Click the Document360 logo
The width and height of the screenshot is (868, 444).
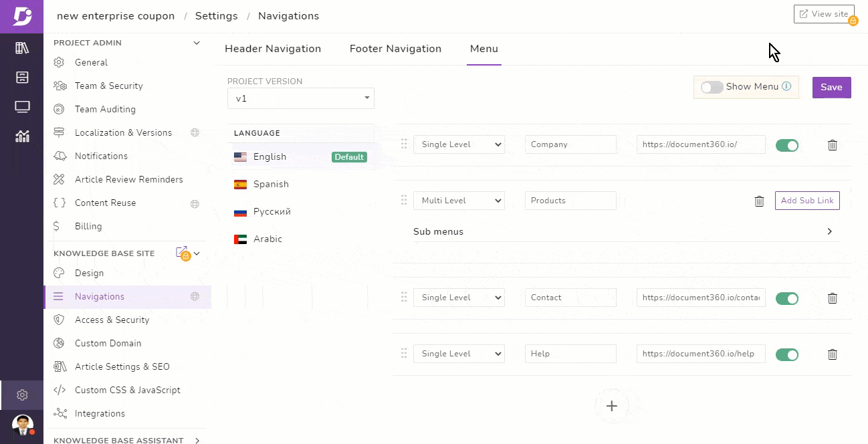pyautogui.click(x=22, y=16)
